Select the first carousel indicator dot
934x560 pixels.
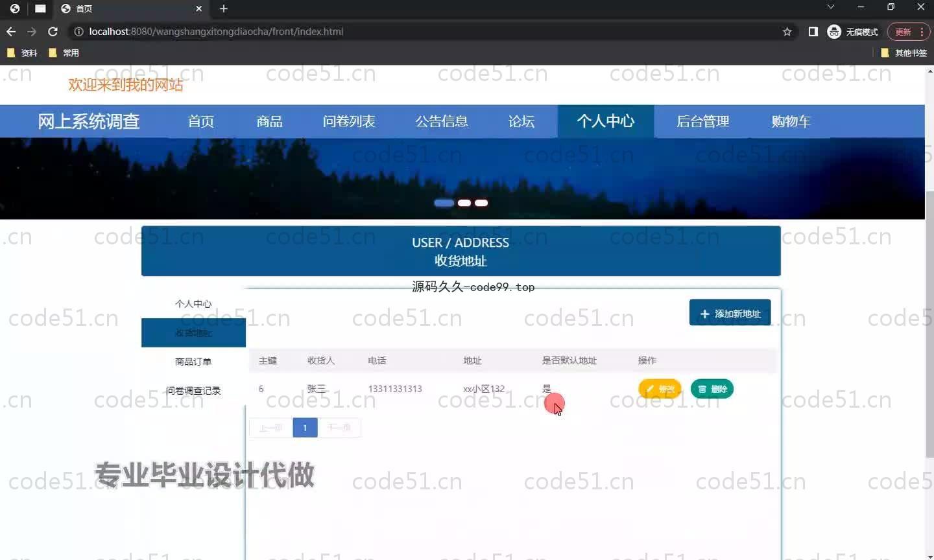(444, 203)
